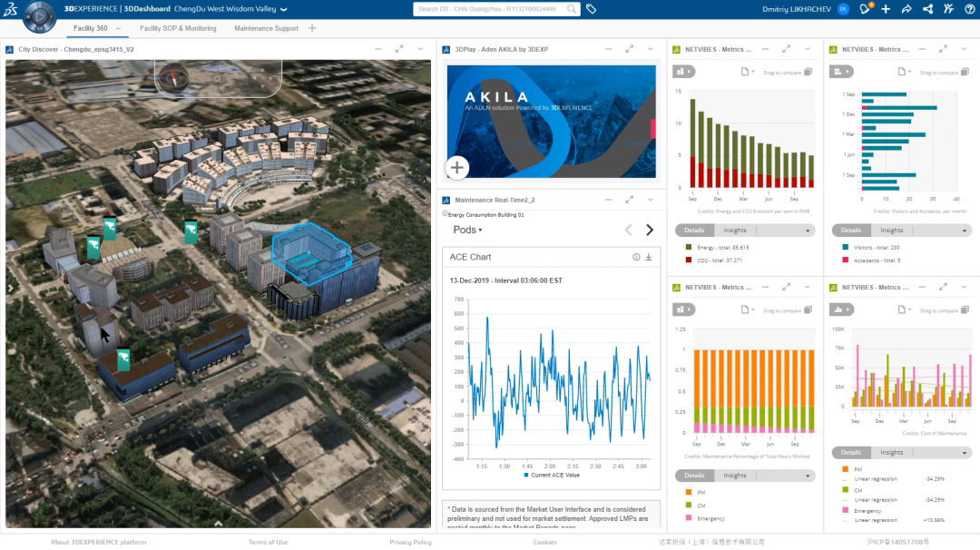Maximize the City Discover widget
The height and width of the screenshot is (550, 980).
(x=399, y=49)
